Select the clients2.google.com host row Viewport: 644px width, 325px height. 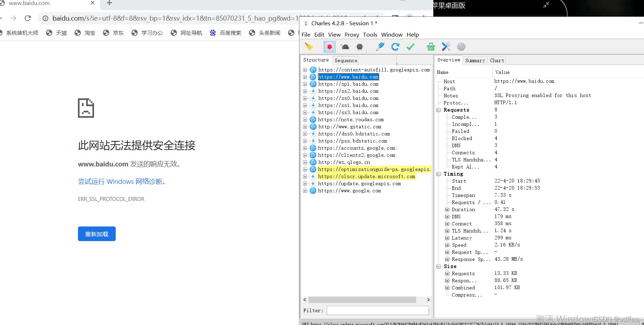357,155
